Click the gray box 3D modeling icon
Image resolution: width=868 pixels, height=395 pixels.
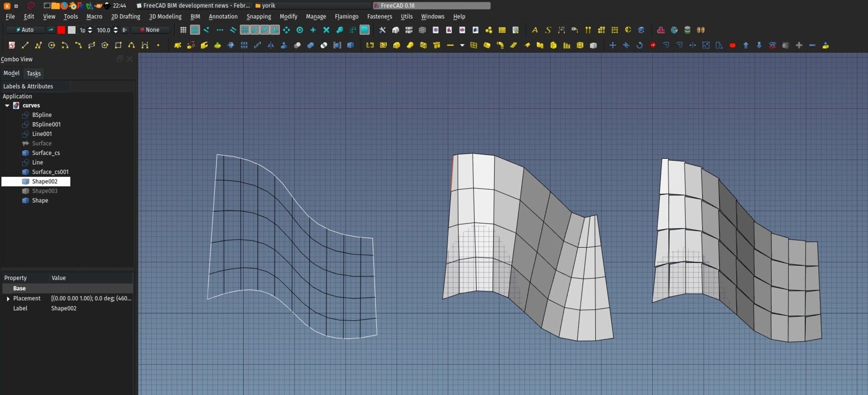coord(593,45)
